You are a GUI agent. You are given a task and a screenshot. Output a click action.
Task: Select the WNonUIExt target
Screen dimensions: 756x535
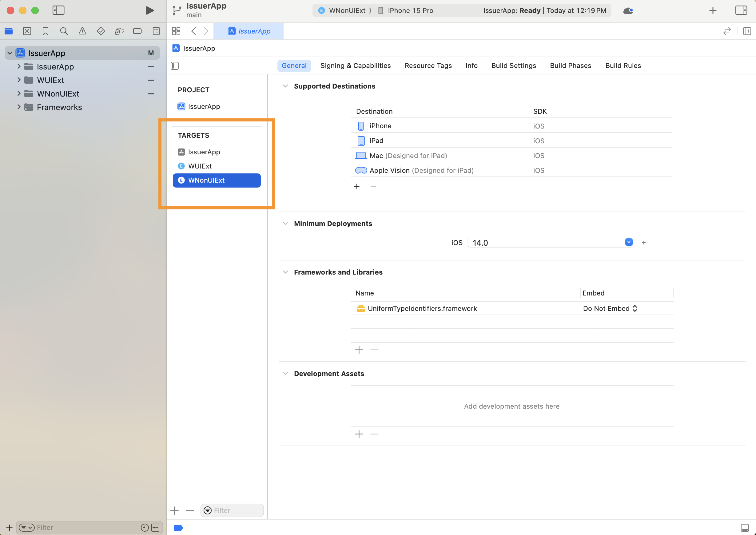(x=217, y=180)
